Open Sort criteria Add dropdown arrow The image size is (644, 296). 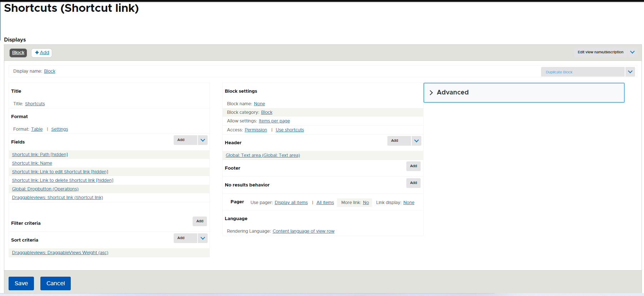click(x=203, y=238)
